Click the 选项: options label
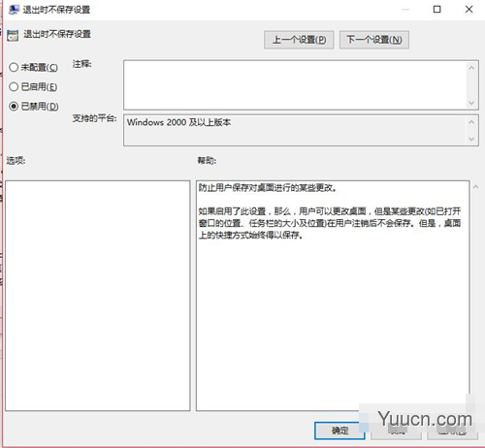 coord(16,160)
